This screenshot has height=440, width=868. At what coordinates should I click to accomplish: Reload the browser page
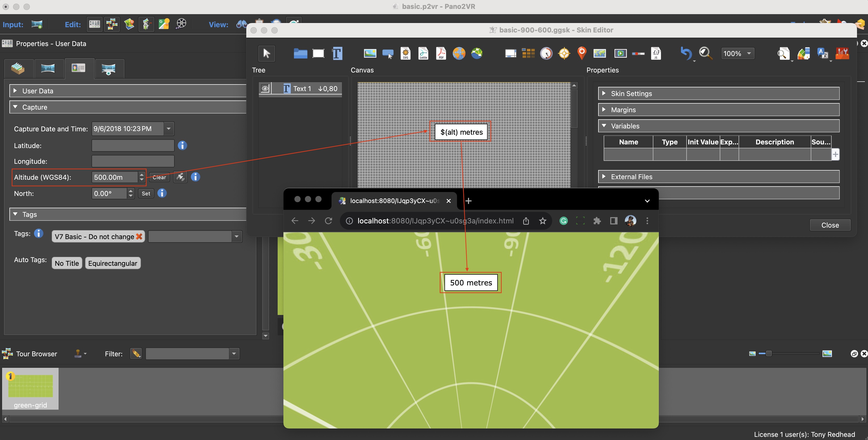click(329, 221)
